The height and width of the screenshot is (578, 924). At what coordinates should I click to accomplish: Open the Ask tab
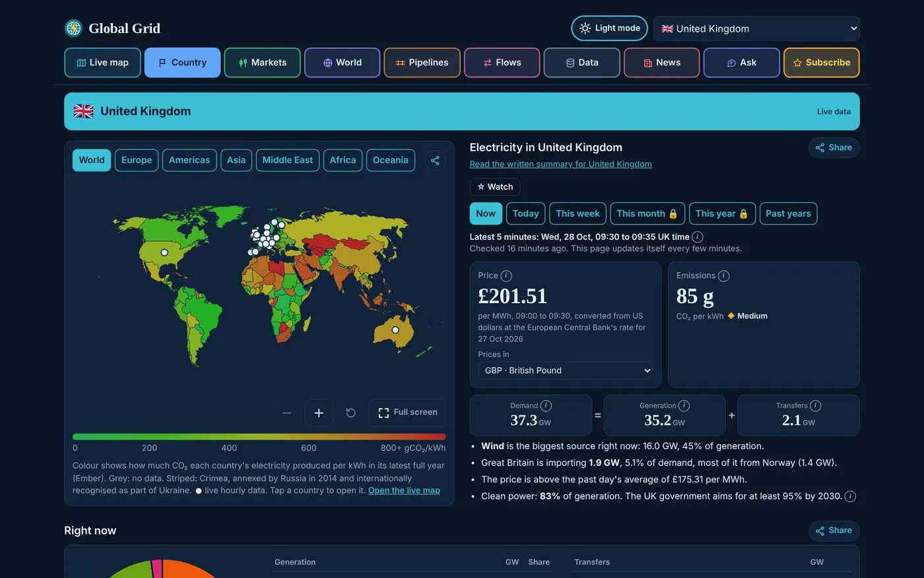[741, 63]
